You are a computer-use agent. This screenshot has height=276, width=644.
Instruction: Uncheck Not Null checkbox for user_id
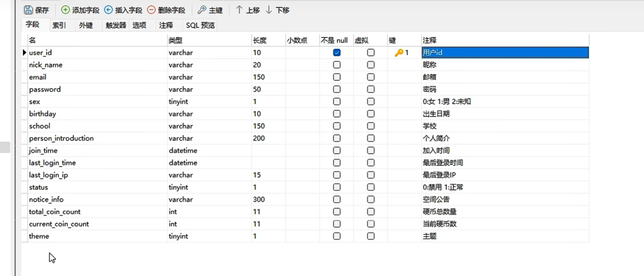(x=337, y=53)
